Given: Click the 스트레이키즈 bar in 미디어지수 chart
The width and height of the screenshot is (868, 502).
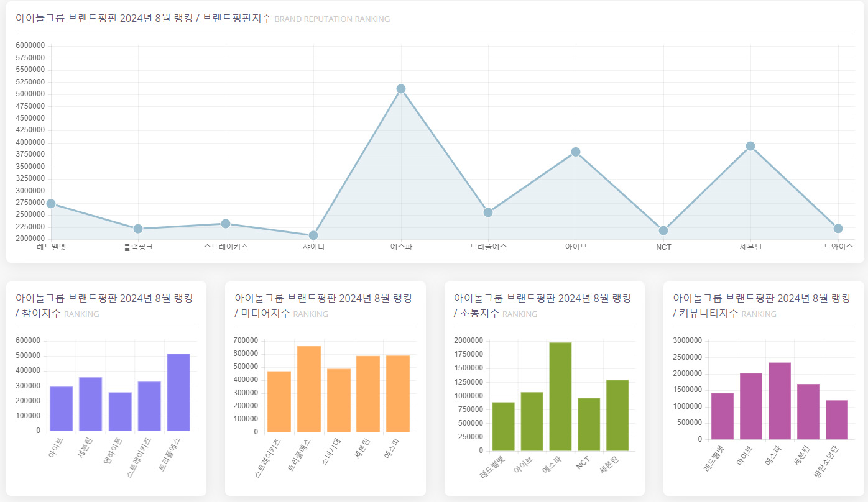Looking at the screenshot, I should coord(279,402).
